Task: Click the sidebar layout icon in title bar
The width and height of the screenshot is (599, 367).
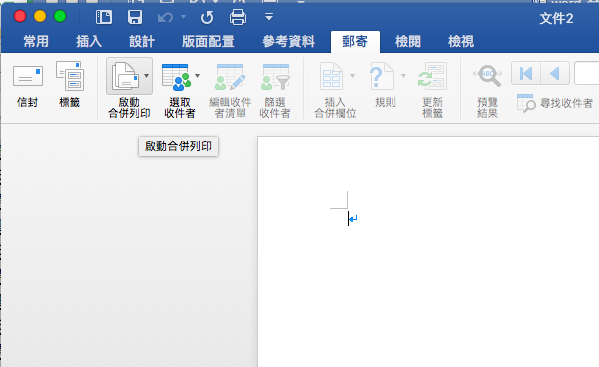Action: (104, 17)
